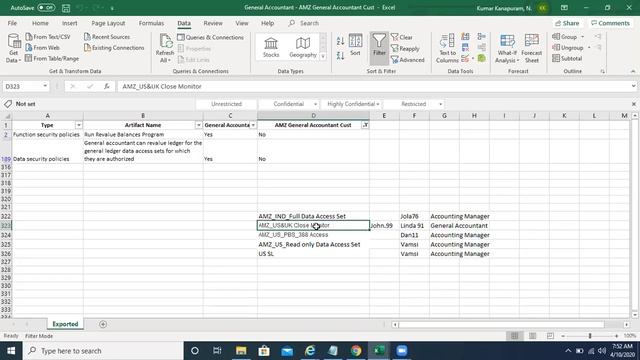640x360 pixels.
Task: Expand the Name Box dropdown
Action: pos(45,87)
